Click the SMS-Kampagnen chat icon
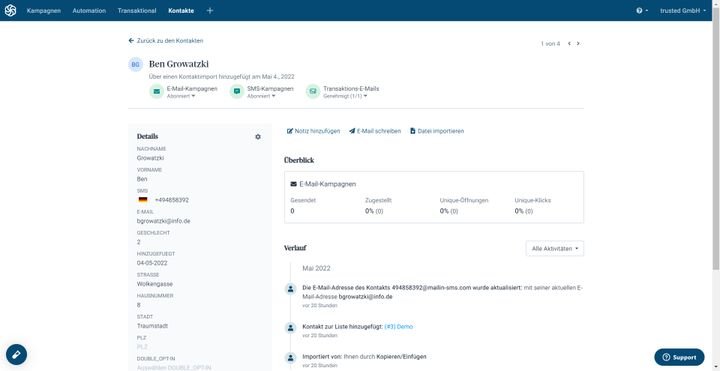Screen dimensions: 720x371 pyautogui.click(x=237, y=91)
